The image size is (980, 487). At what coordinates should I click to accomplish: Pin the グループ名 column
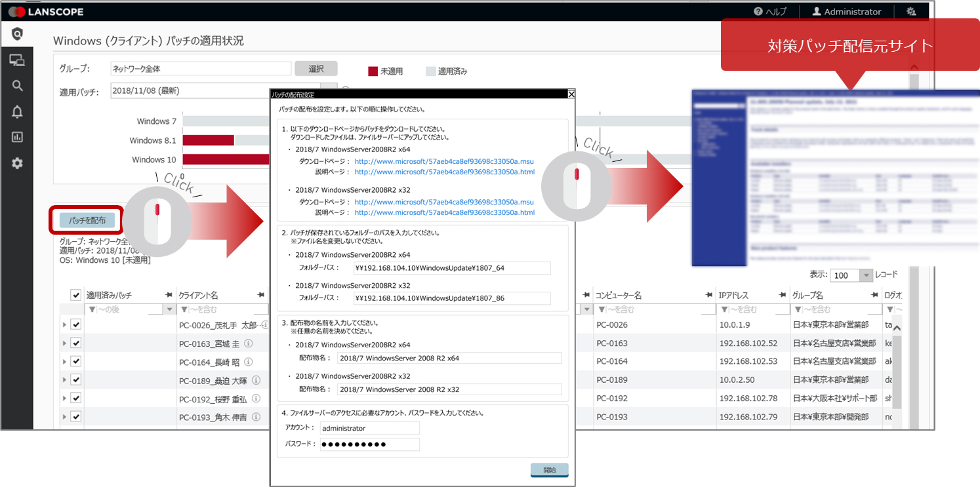pyautogui.click(x=874, y=295)
